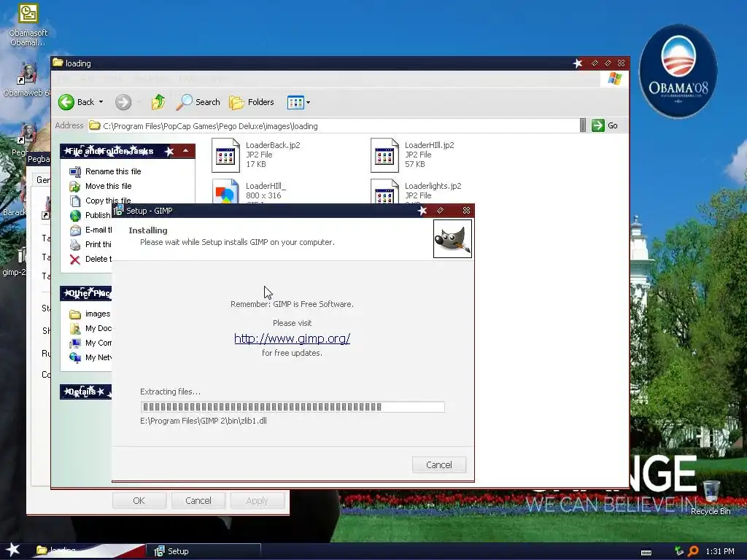Select the LoaderHIll.jp2 file
The height and width of the screenshot is (560, 747).
(413, 155)
